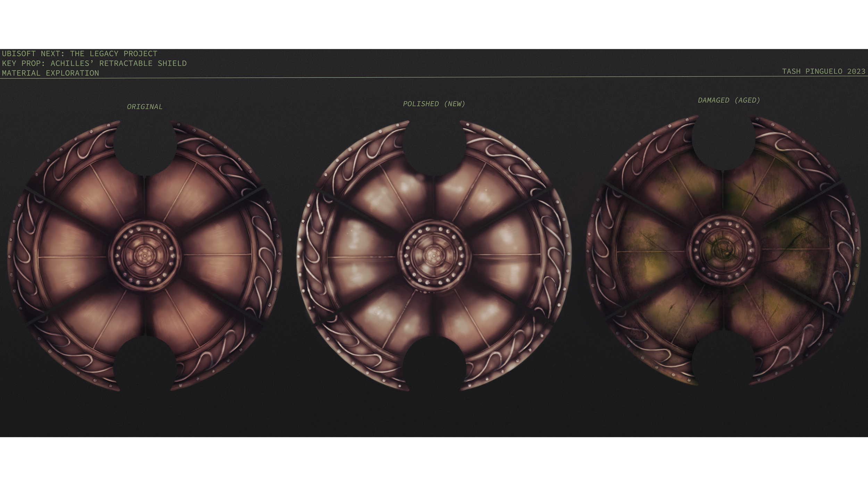Click the KEY PROP: ACHILLES' RETRACTABLE SHIELD text
This screenshot has width=868, height=488.
[94, 64]
